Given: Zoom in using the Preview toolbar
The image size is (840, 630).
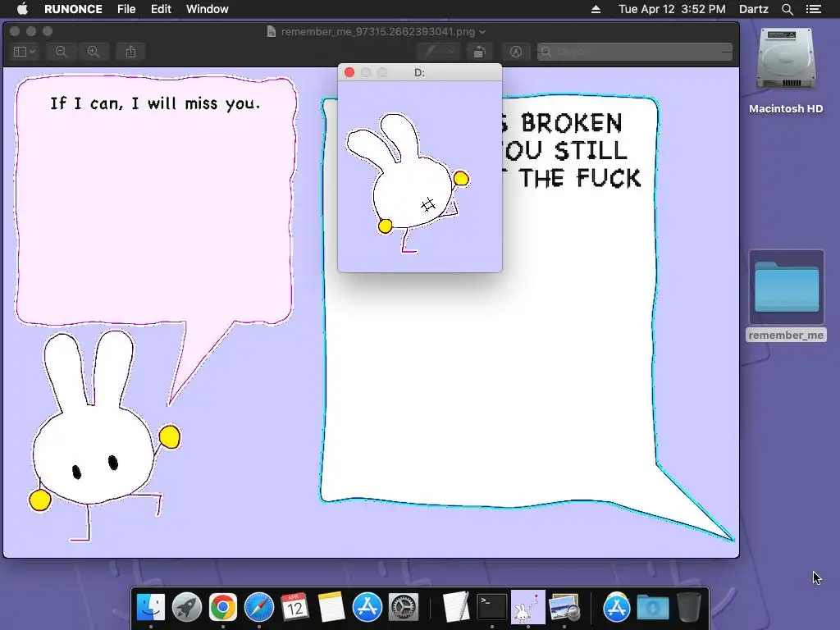Looking at the screenshot, I should pyautogui.click(x=94, y=52).
